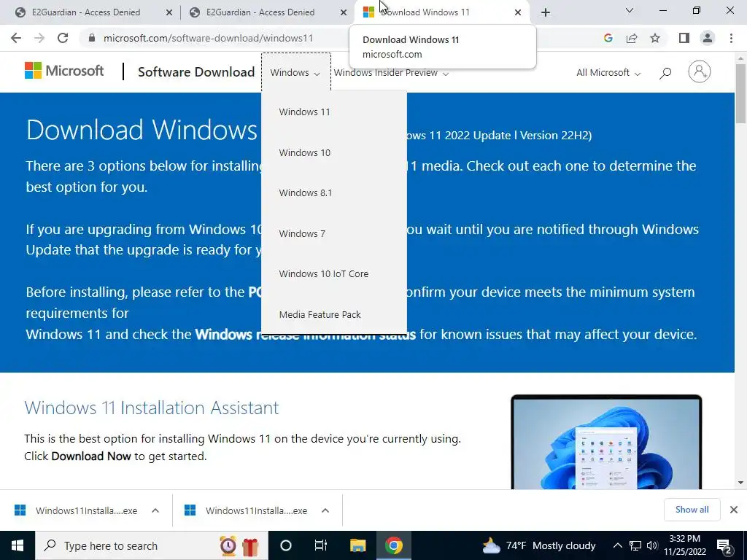Click the browser forward arrow
This screenshot has width=747, height=560.
point(39,38)
